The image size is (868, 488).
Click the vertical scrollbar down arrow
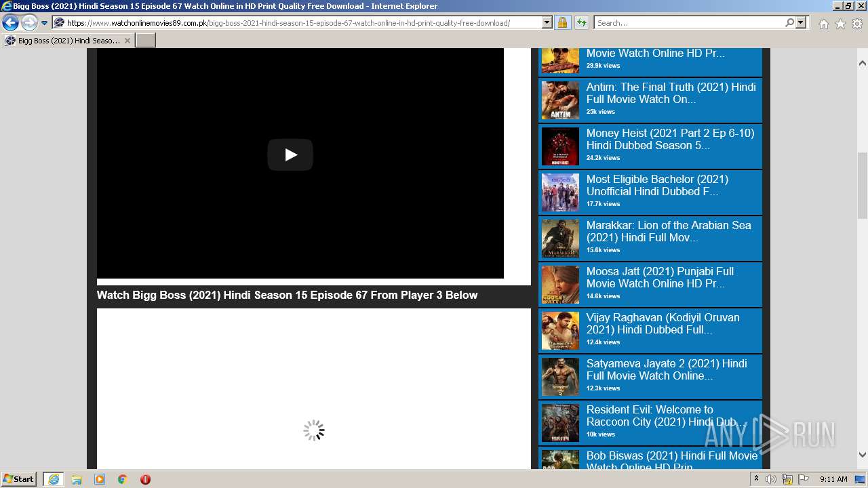pos(862,455)
